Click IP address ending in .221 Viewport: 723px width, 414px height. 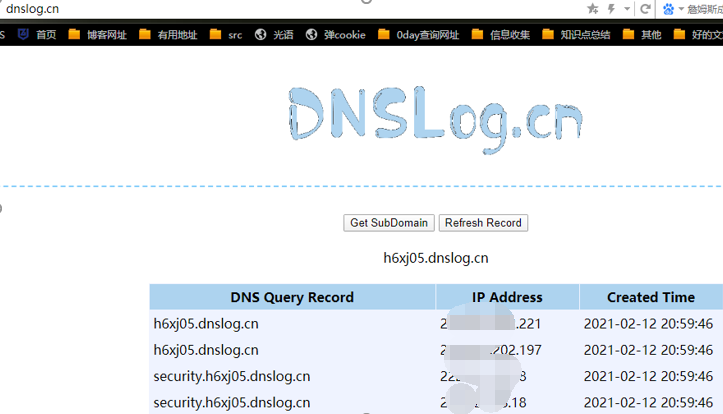(490, 324)
